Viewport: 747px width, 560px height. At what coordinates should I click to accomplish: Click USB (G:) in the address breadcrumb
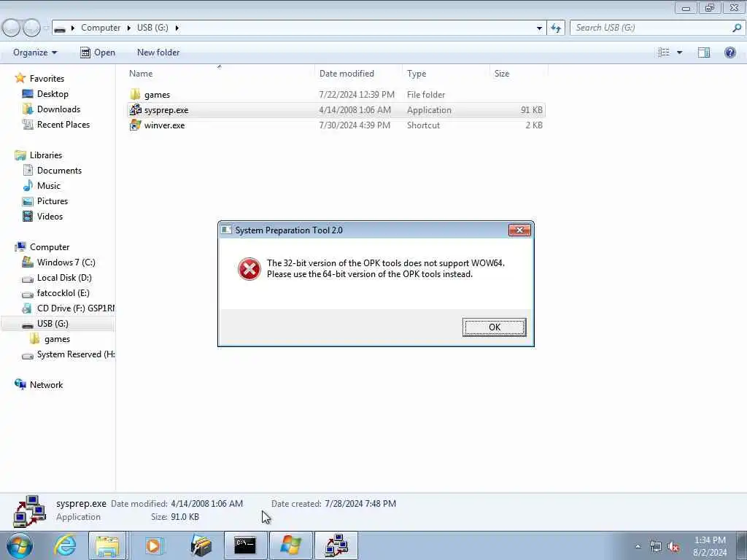[152, 28]
